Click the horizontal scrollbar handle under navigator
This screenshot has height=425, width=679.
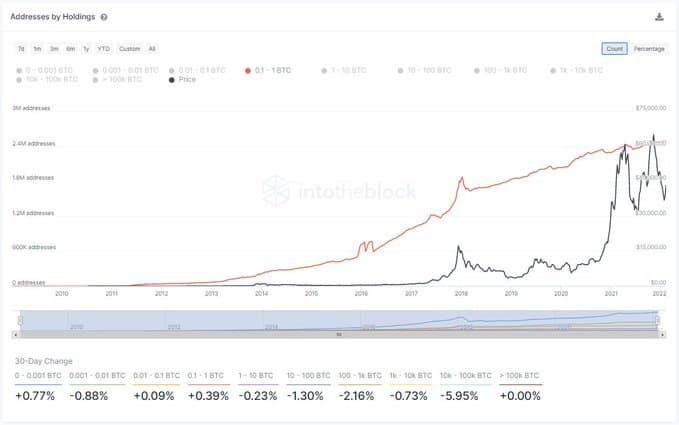point(339,334)
